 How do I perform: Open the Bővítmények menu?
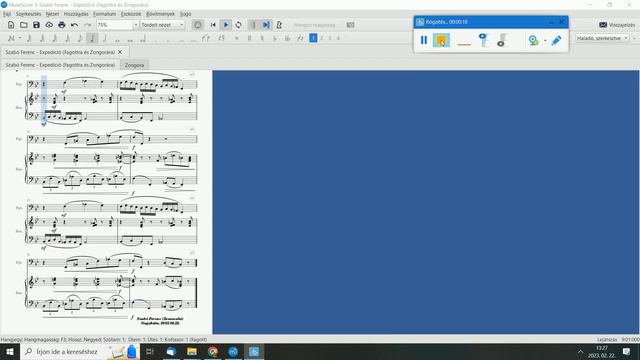point(160,14)
